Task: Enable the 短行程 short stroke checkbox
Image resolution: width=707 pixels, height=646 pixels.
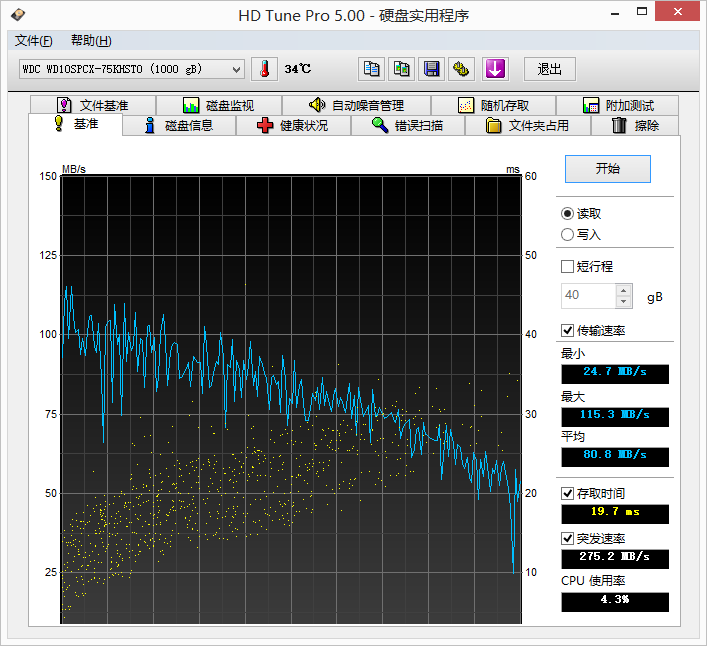Action: tap(568, 267)
